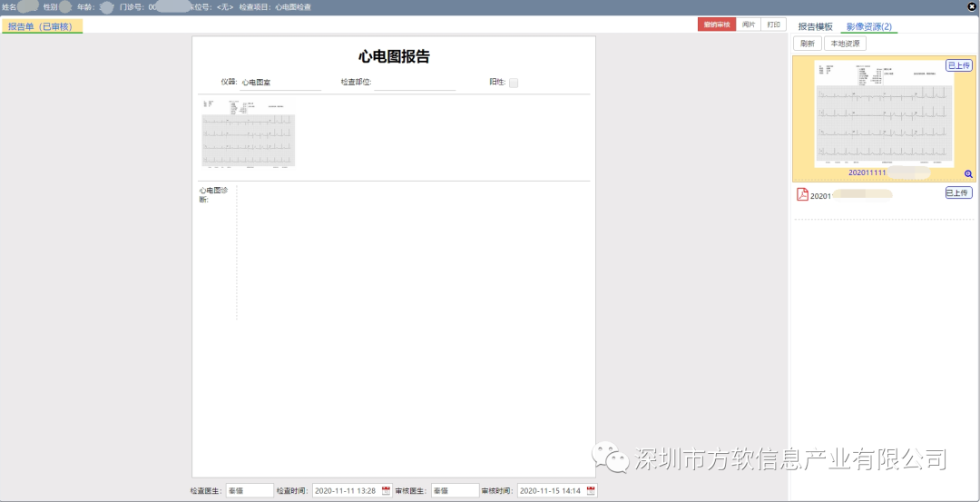Open calendar picker for 审核时间
Viewport: 980px width, 502px height.
pyautogui.click(x=591, y=491)
